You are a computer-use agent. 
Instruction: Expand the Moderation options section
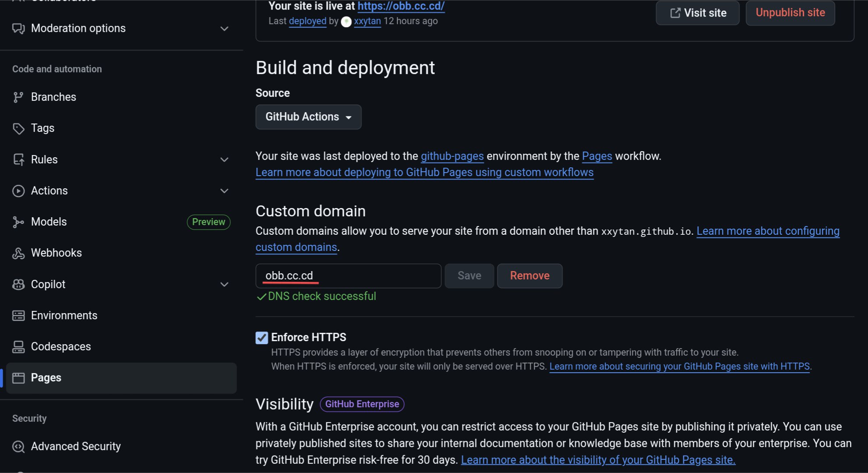click(224, 28)
